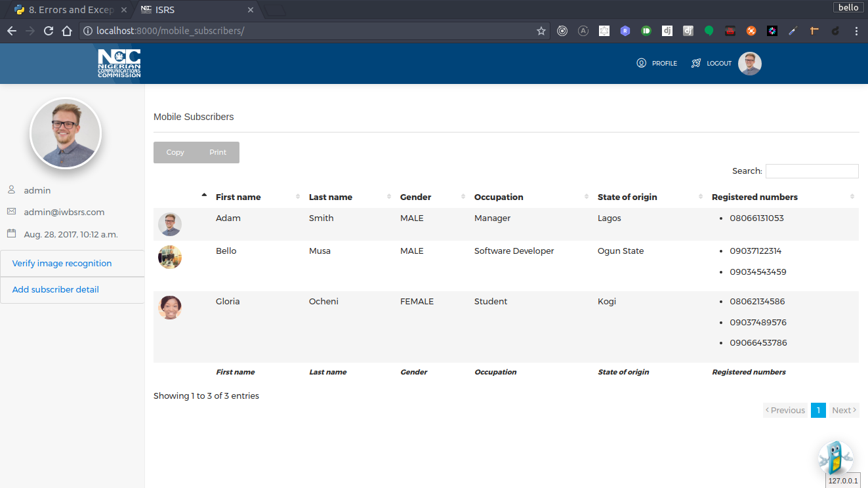Click the orange ruler extension icon
Image resolution: width=868 pixels, height=488 pixels.
pyautogui.click(x=814, y=31)
